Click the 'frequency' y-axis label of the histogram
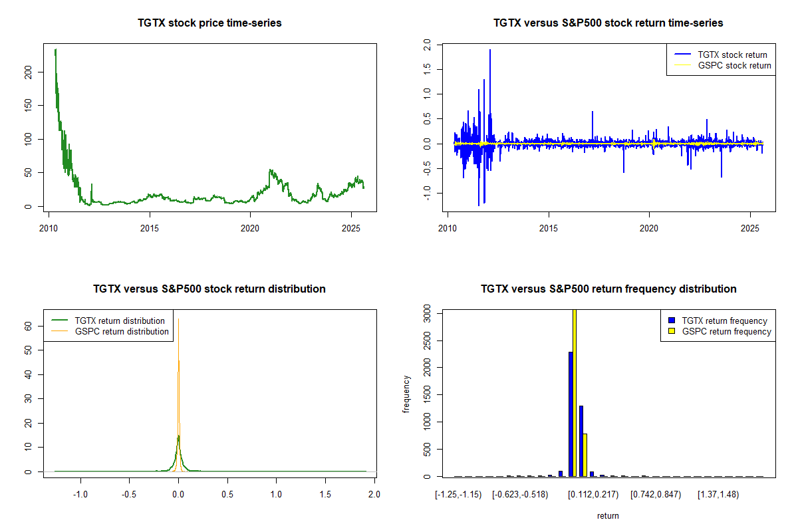 406,394
